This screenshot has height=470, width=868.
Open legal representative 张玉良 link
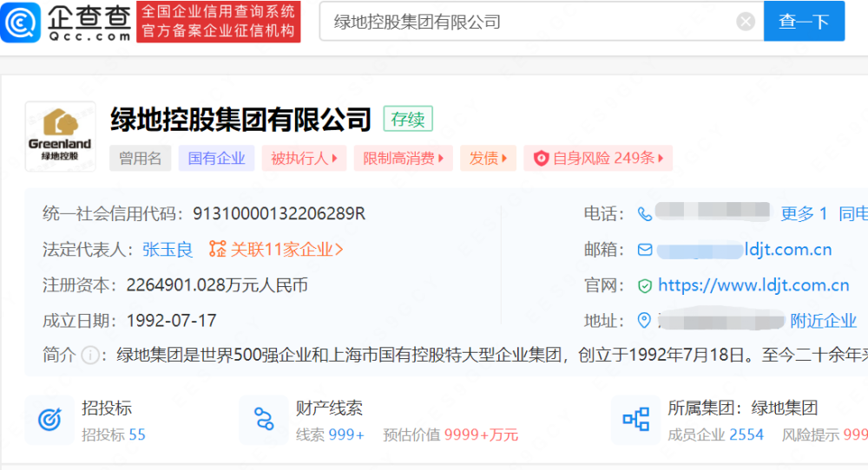click(x=168, y=250)
